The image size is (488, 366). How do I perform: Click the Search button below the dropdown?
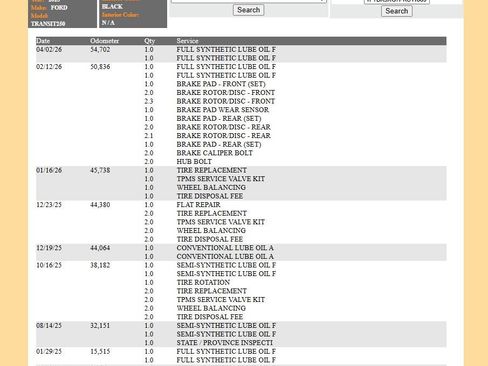pos(248,10)
